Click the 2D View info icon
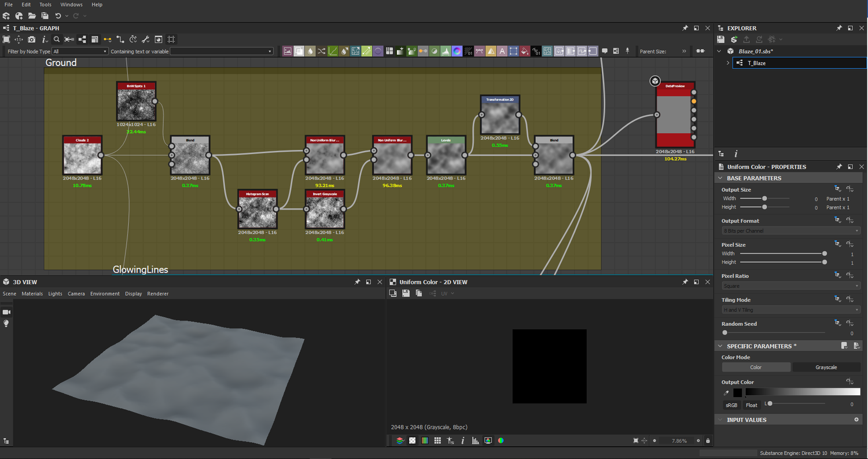Viewport: 868px width, 459px height. pyautogui.click(x=463, y=440)
